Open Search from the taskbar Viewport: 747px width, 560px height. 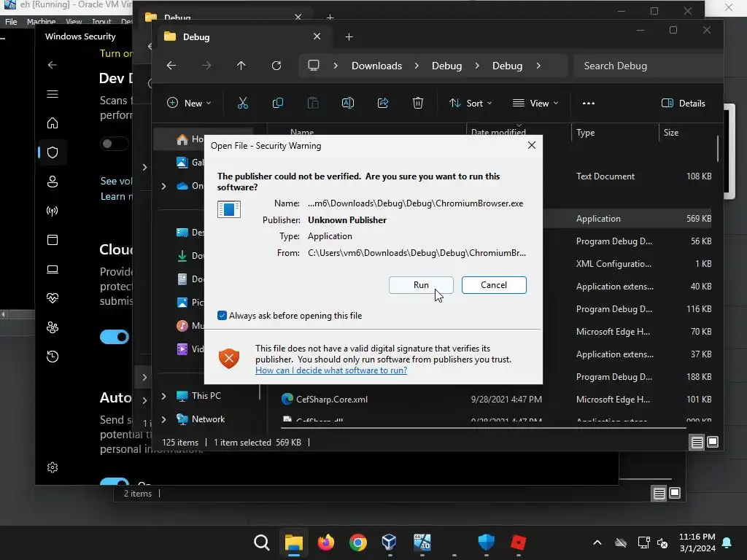(x=262, y=542)
